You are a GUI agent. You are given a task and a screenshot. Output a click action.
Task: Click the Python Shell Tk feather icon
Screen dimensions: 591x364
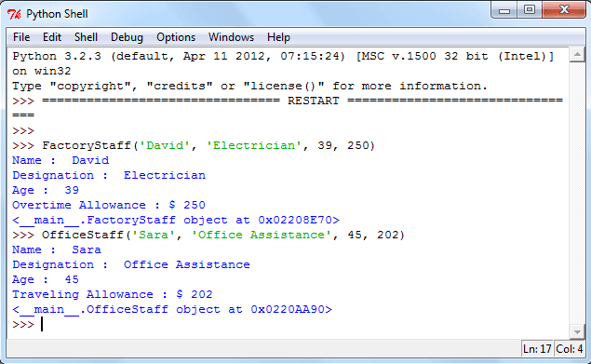click(14, 14)
